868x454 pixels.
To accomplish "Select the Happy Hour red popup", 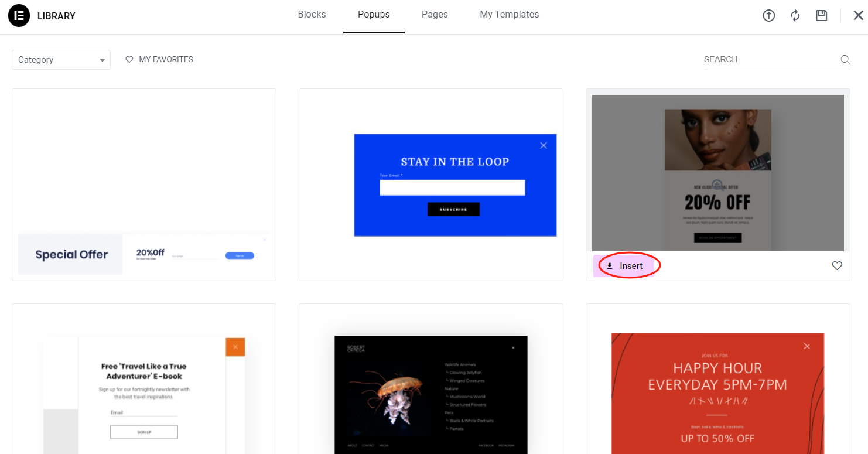I will pos(717,387).
